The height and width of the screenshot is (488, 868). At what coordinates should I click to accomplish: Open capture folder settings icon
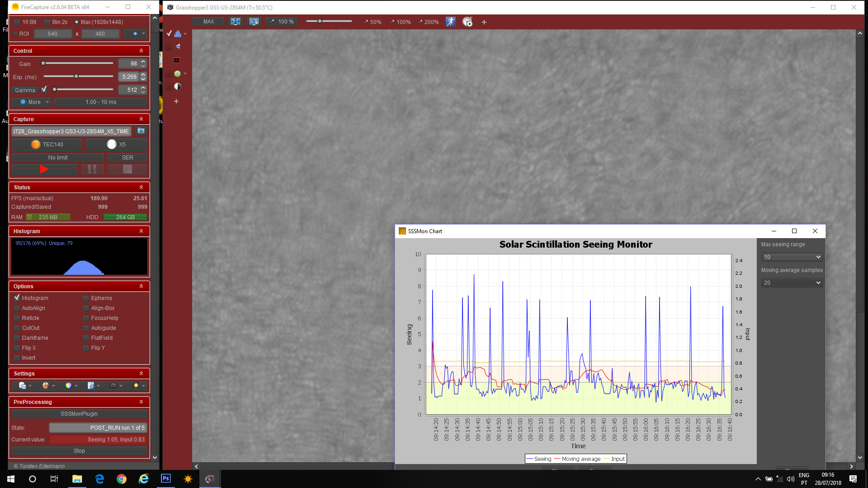(x=141, y=131)
